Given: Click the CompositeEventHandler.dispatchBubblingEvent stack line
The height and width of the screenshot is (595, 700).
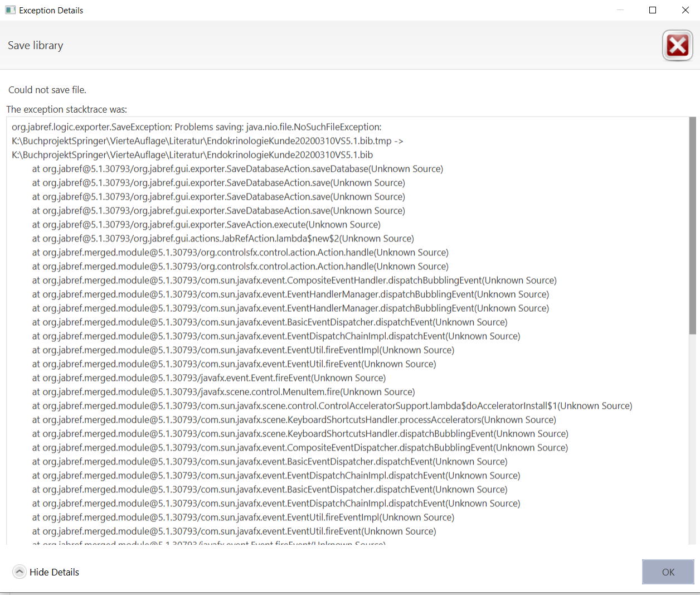Looking at the screenshot, I should 294,280.
